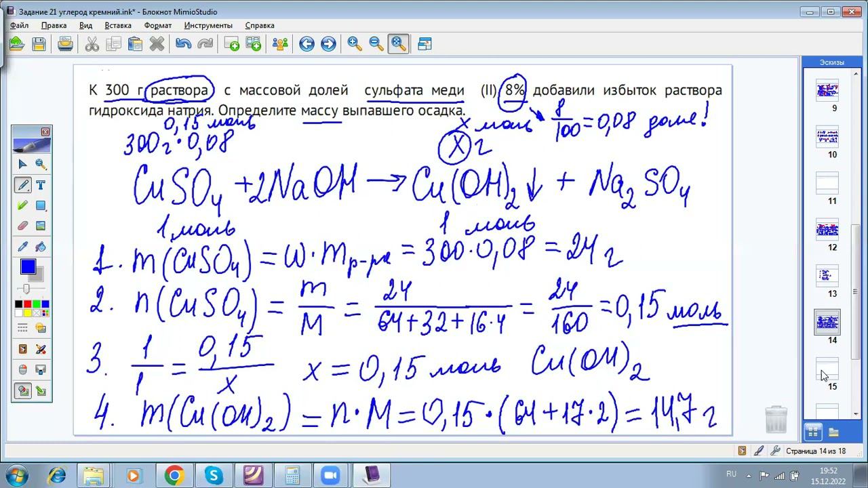Open page 9 thumbnail
This screenshot has height=488, width=868.
point(827,90)
